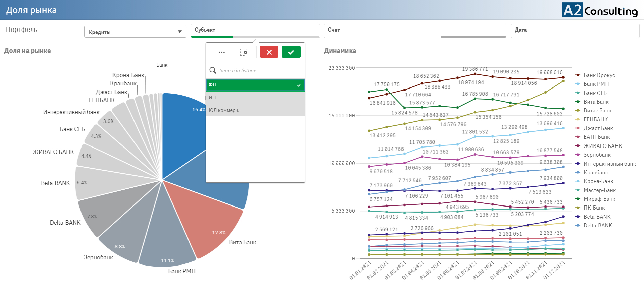Click the Субъект filter header
Viewport: 644px width, 294px height.
click(x=255, y=30)
